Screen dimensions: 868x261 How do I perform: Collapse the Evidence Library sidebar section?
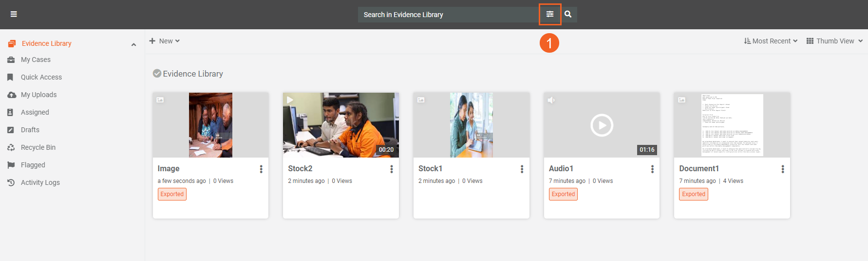133,44
